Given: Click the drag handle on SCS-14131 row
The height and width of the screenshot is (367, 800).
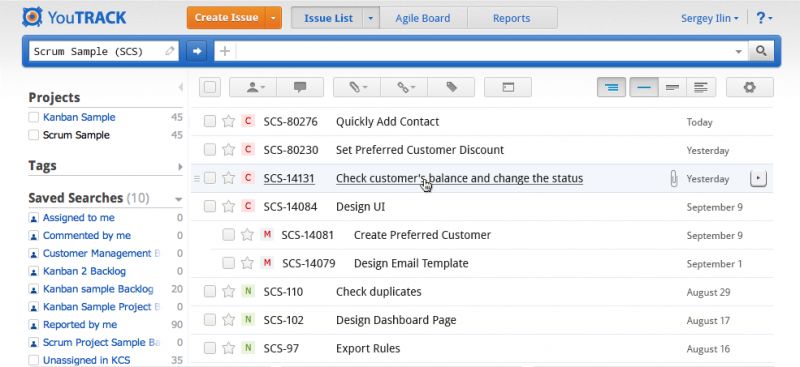Looking at the screenshot, I should click(197, 178).
